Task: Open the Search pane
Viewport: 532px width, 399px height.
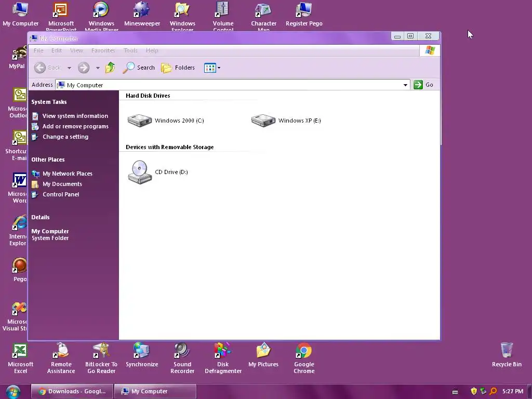Action: (139, 68)
